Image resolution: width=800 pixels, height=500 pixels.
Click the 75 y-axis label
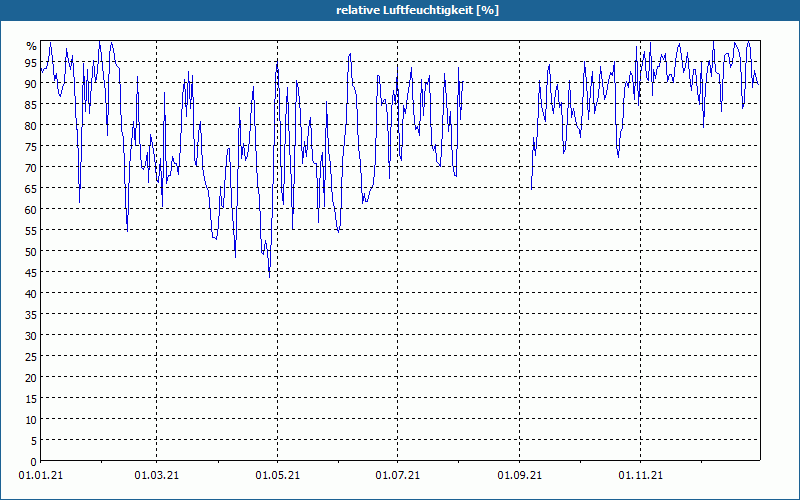(31, 146)
